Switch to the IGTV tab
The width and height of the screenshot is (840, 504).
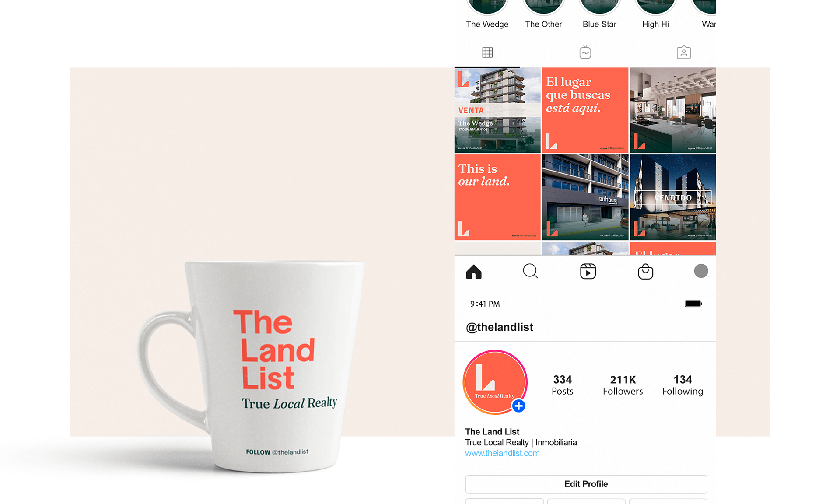tap(585, 52)
